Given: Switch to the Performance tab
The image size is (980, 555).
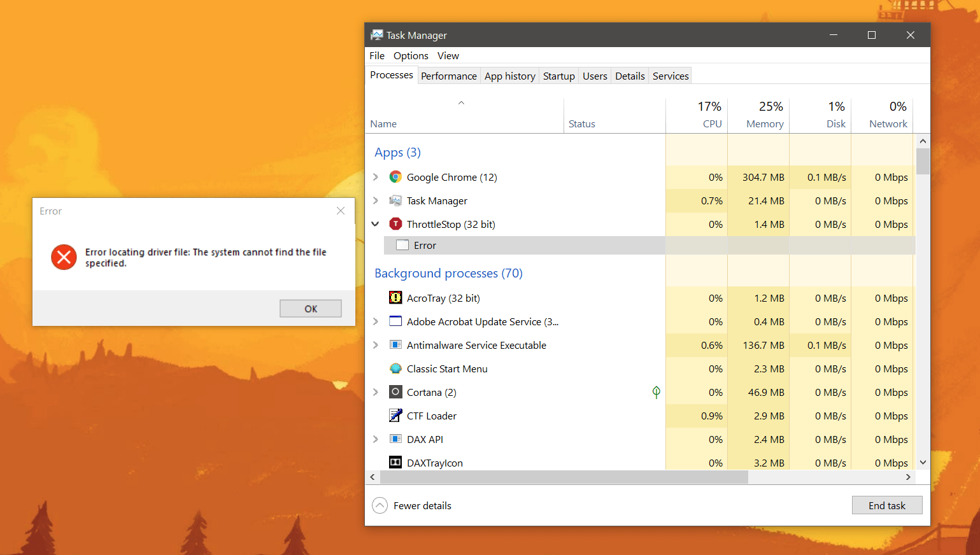Looking at the screenshot, I should [449, 76].
